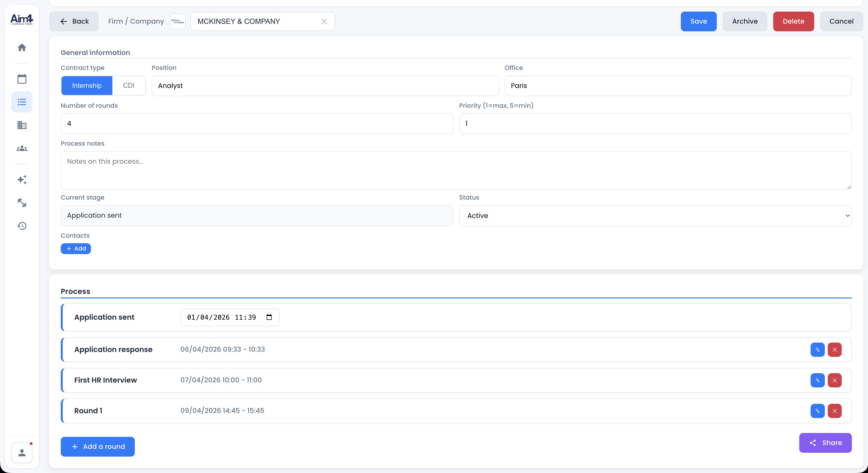The width and height of the screenshot is (868, 473).
Task: Click the General information heading
Action: click(95, 53)
